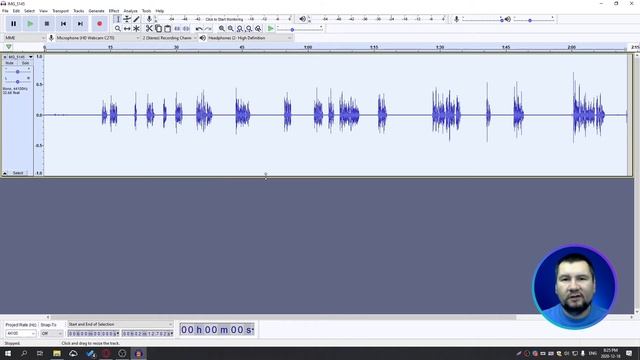
Task: Click the Stop transport button
Action: click(47, 24)
